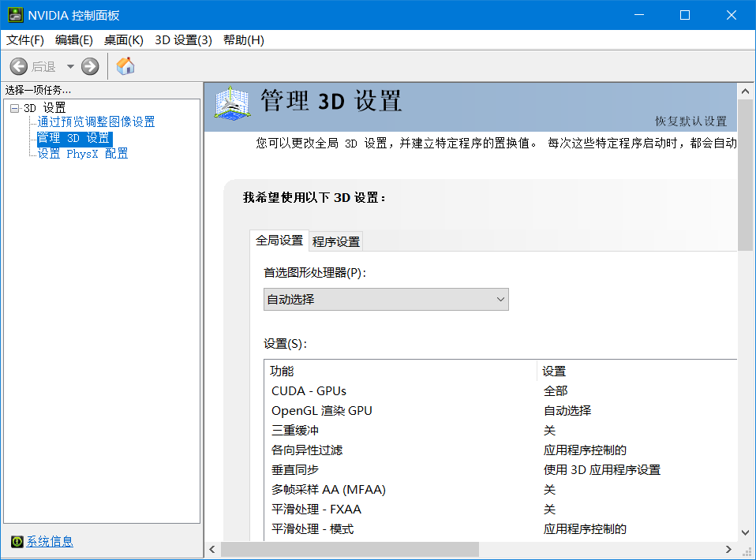Click the NVIDIA logo in the title bar
This screenshot has width=756, height=560.
tap(16, 14)
